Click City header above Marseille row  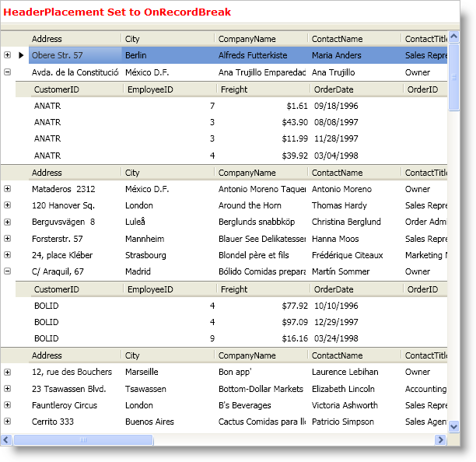click(x=168, y=355)
